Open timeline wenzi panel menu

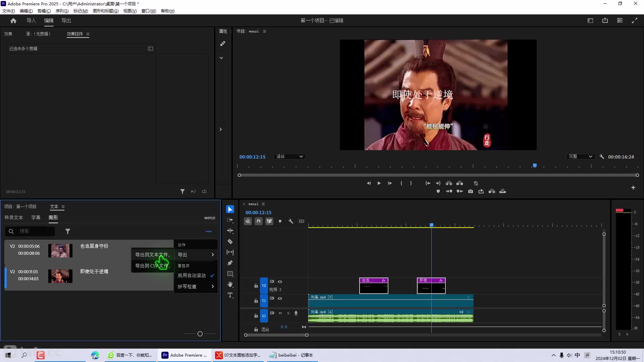coord(263,204)
